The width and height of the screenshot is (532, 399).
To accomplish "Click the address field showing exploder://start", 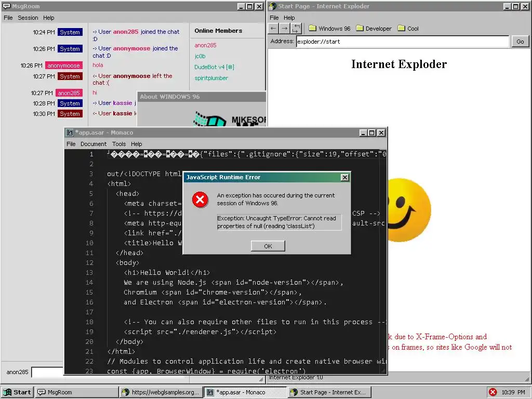I will coord(403,42).
